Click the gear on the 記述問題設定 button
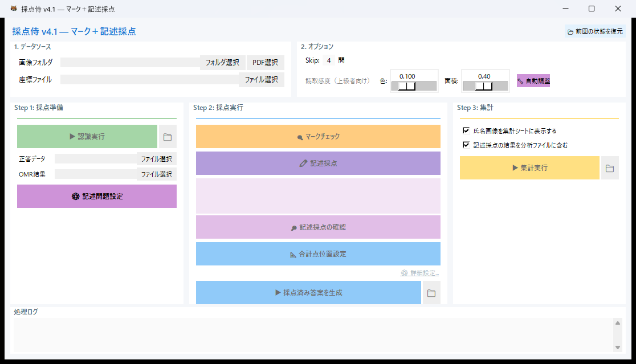The image size is (636, 364). (x=96, y=196)
